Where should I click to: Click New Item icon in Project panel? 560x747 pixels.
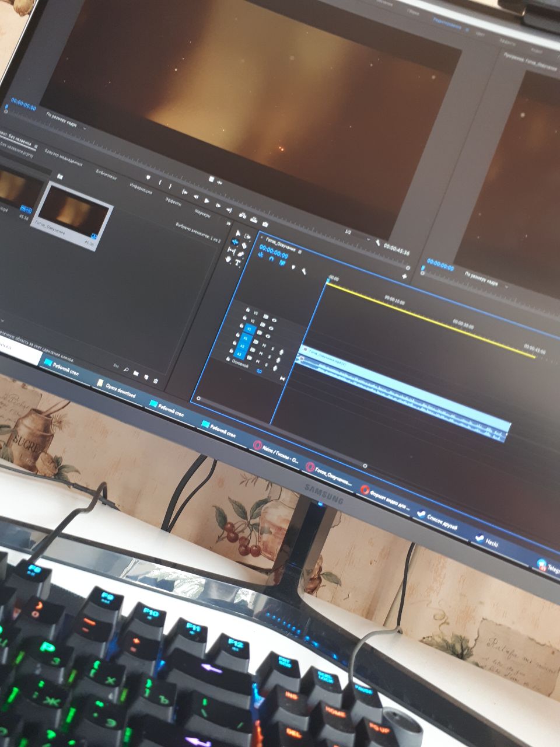[146, 376]
